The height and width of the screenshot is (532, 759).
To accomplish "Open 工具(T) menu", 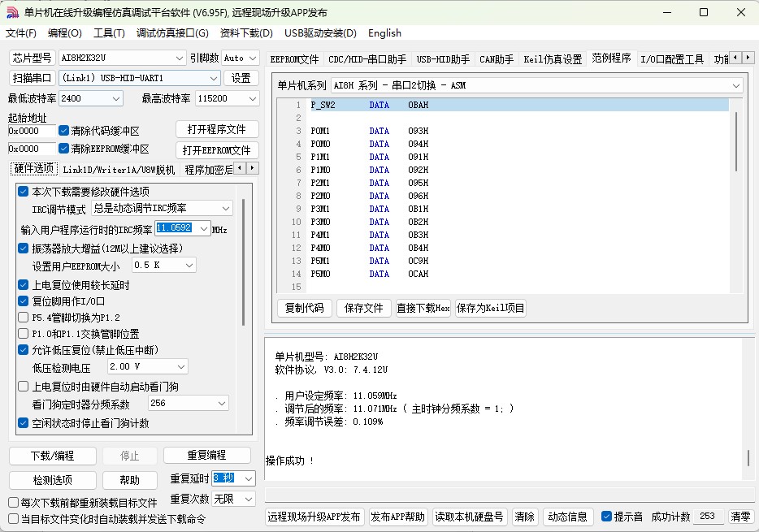I will (109, 33).
